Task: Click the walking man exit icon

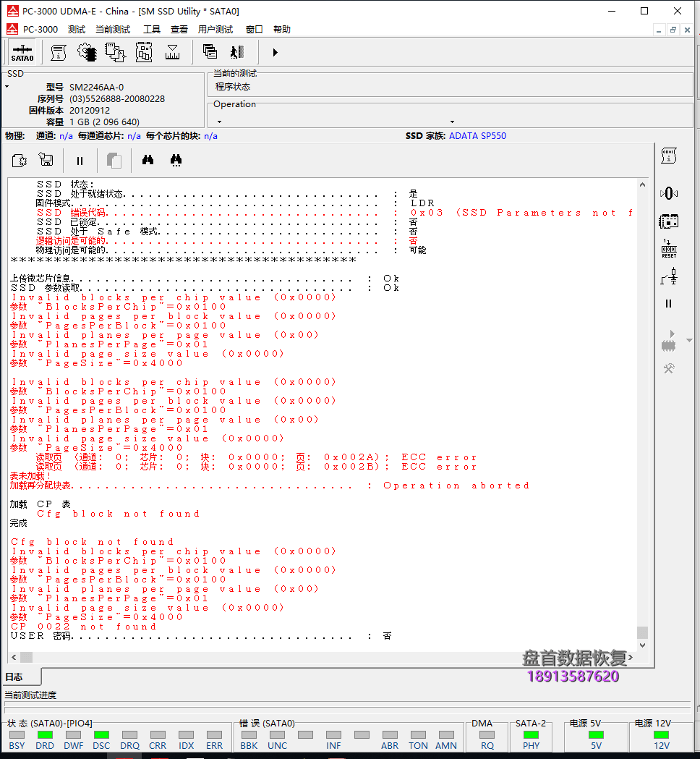Action: tap(237, 52)
